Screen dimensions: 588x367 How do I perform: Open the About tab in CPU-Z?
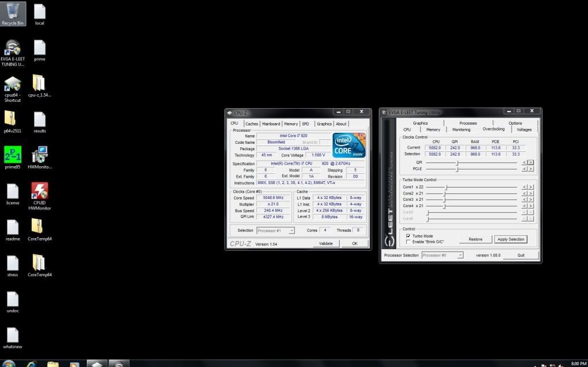341,124
